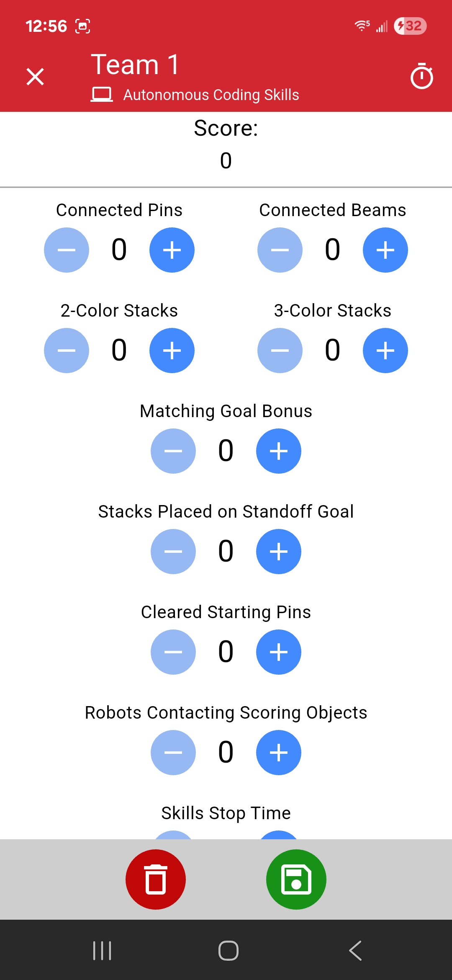452x980 pixels.
Task: Tap the green save floppy button
Action: (296, 879)
